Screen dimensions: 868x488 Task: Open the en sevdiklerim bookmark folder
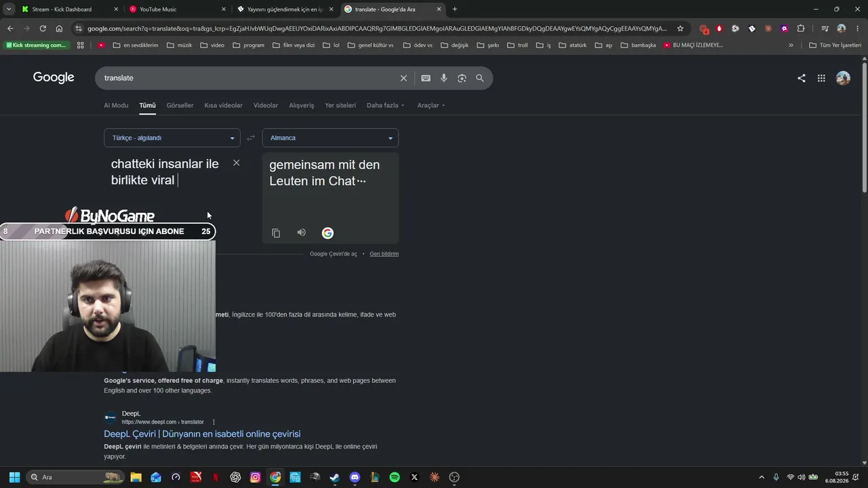(136, 45)
